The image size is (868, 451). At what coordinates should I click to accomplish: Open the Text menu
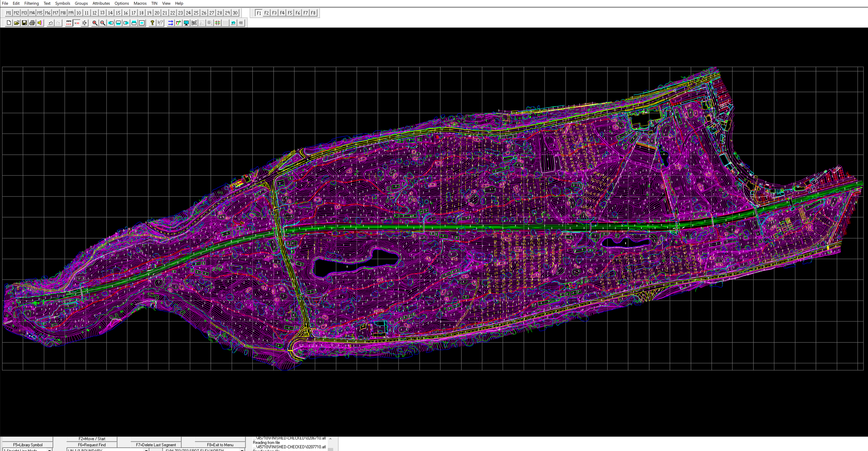(x=47, y=3)
